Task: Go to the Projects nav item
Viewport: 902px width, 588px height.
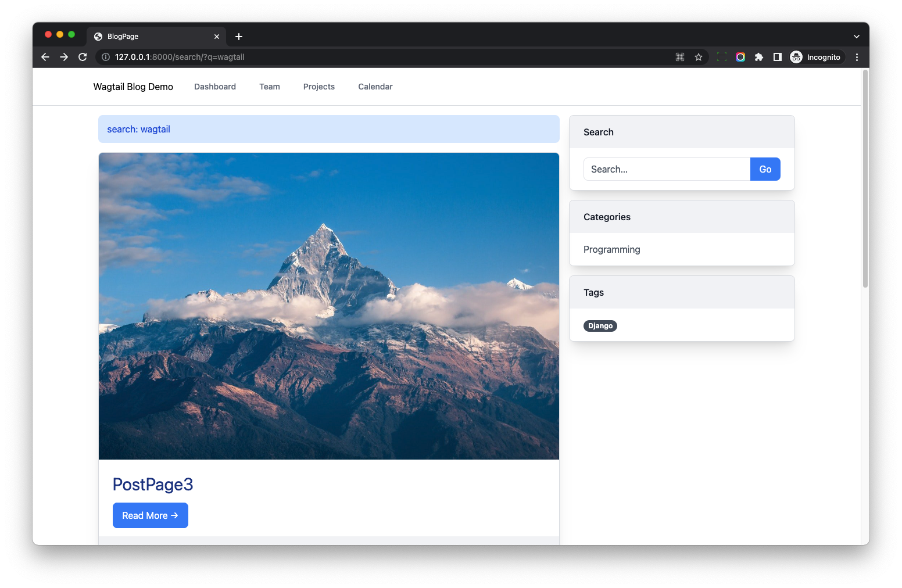Action: (318, 87)
